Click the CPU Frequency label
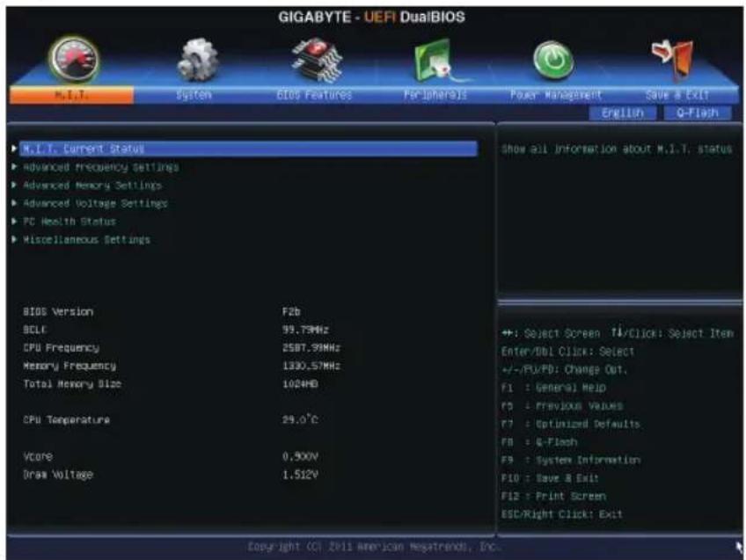 pyautogui.click(x=62, y=348)
